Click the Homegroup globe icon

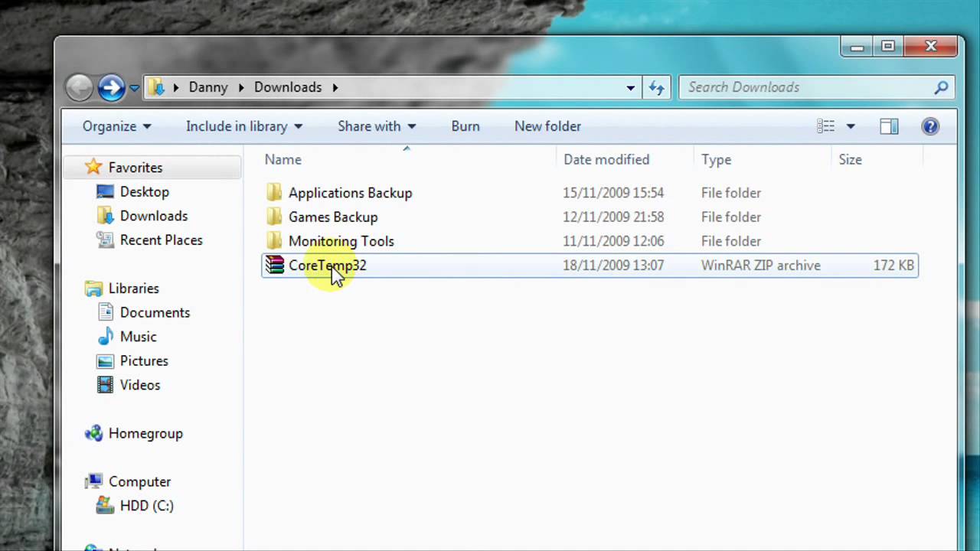pos(93,433)
